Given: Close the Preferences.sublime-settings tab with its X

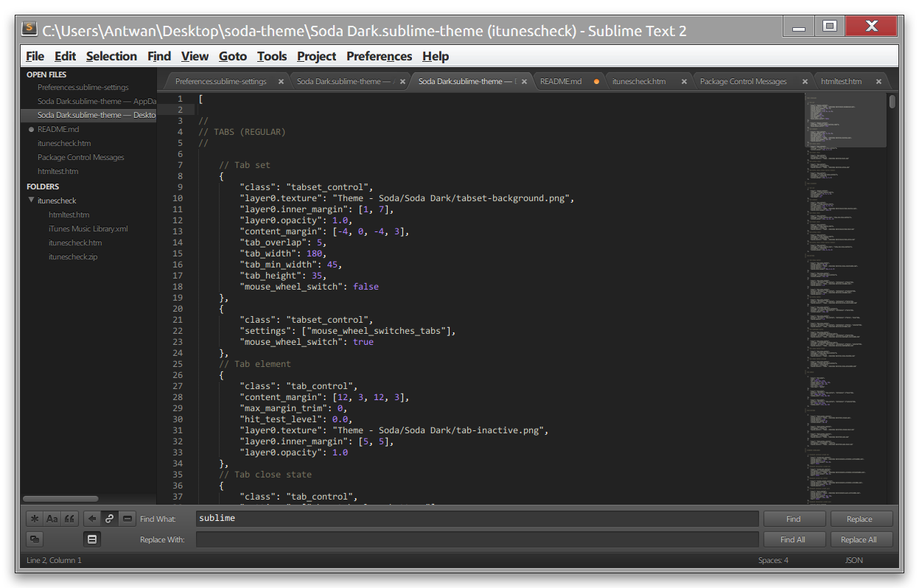Looking at the screenshot, I should [x=281, y=82].
